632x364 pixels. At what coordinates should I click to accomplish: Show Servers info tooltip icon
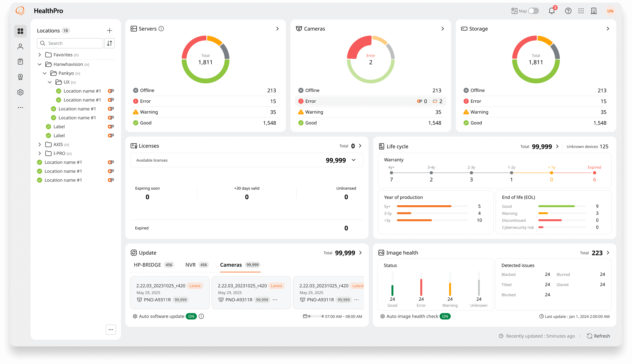click(161, 28)
